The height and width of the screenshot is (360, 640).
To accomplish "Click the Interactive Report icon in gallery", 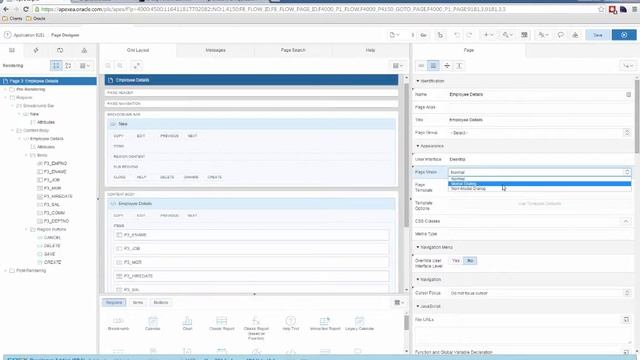I will 325,322.
